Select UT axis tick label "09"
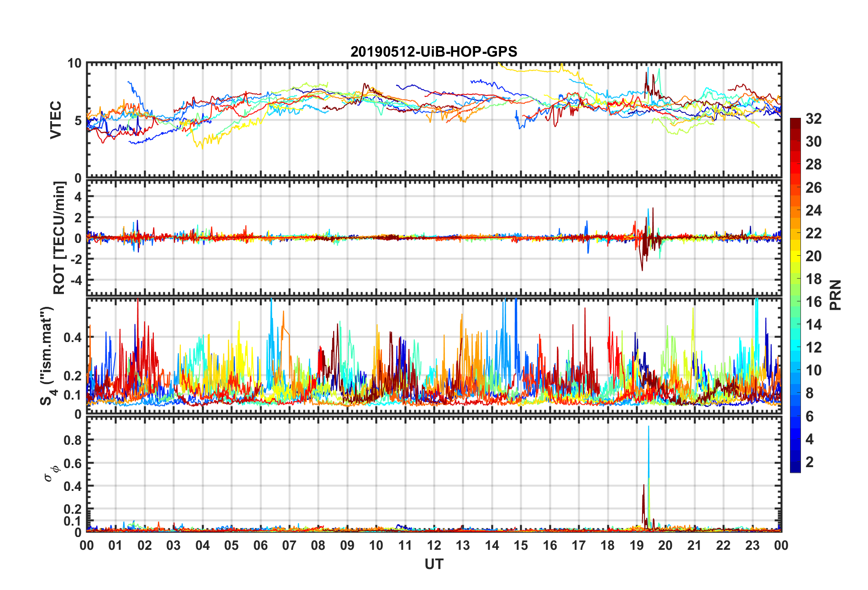The image size is (868, 590). [x=347, y=545]
